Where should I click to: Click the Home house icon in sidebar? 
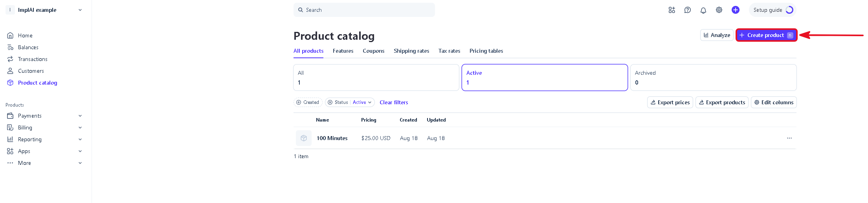point(10,35)
